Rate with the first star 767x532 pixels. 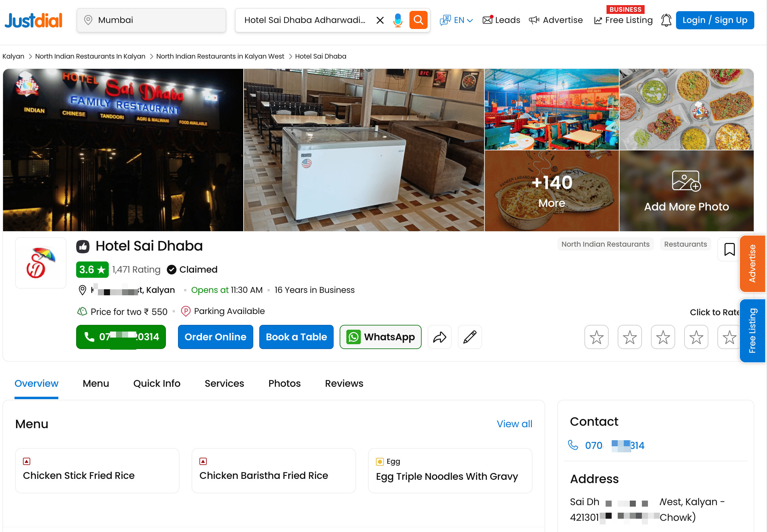tap(596, 337)
